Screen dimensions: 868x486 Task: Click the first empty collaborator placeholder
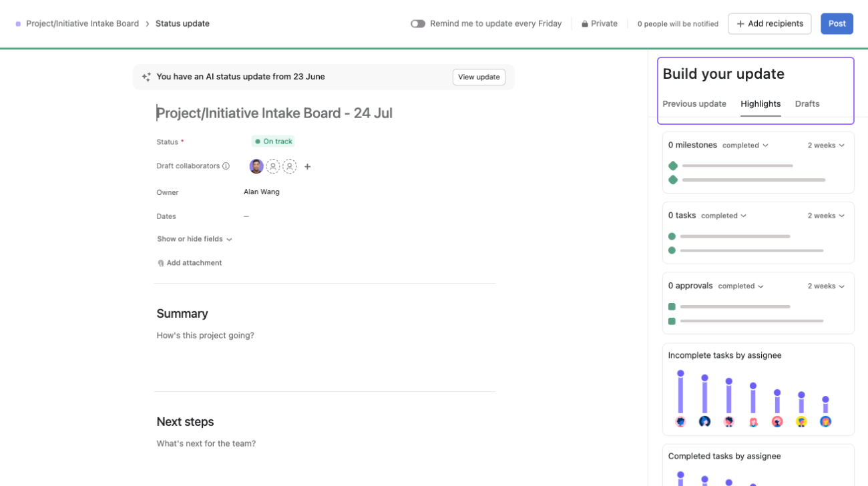tap(273, 166)
